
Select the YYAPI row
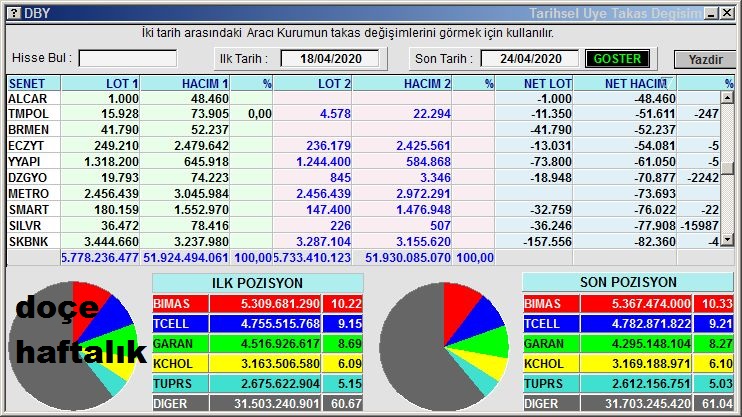(363, 162)
